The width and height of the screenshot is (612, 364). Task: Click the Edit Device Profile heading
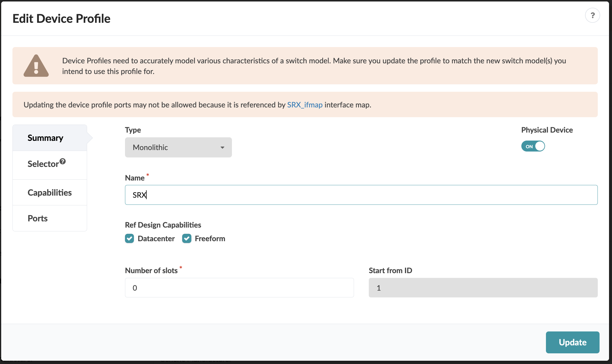point(61,18)
